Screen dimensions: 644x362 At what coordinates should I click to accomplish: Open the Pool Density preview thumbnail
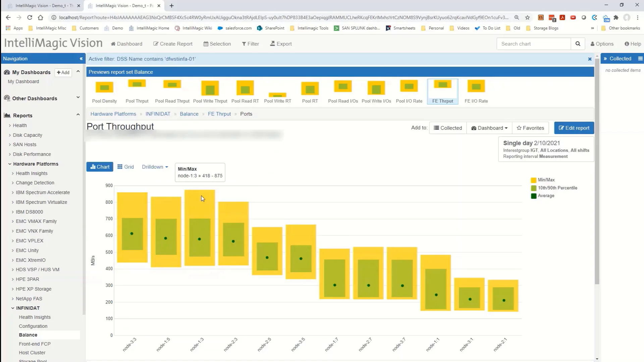pos(104,92)
